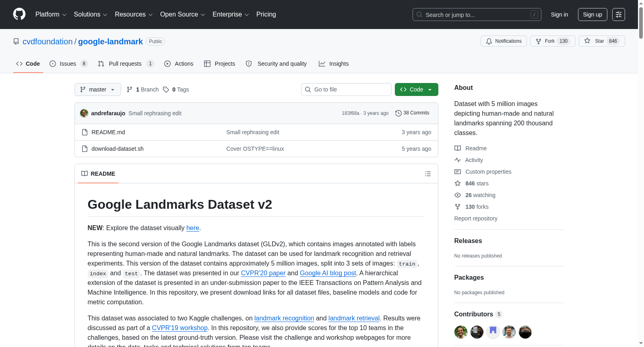Open the CVPR'20 paper link

(263, 273)
